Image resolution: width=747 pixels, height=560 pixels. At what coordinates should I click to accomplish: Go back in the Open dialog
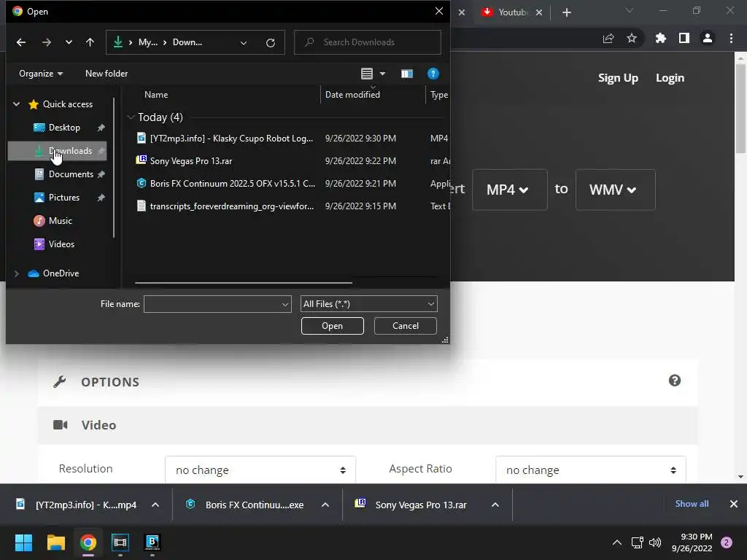(21, 42)
